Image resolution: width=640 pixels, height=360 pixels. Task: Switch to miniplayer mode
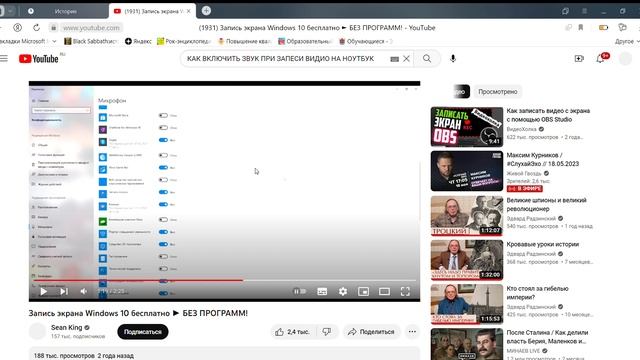pos(363,291)
